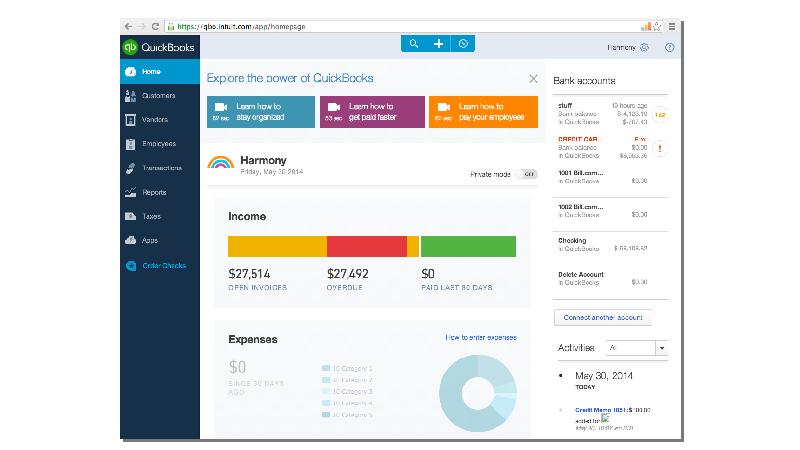
Task: Click the Connect another account button
Action: [602, 317]
